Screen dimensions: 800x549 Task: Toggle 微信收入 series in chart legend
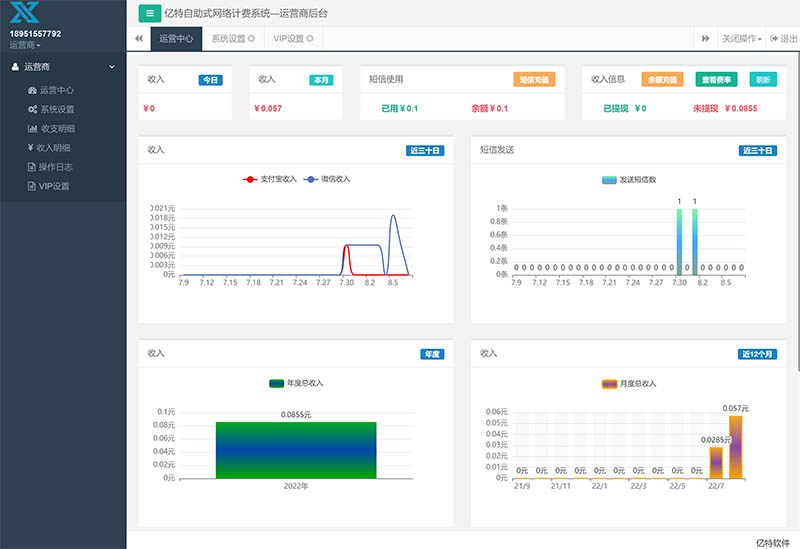[x=328, y=179]
